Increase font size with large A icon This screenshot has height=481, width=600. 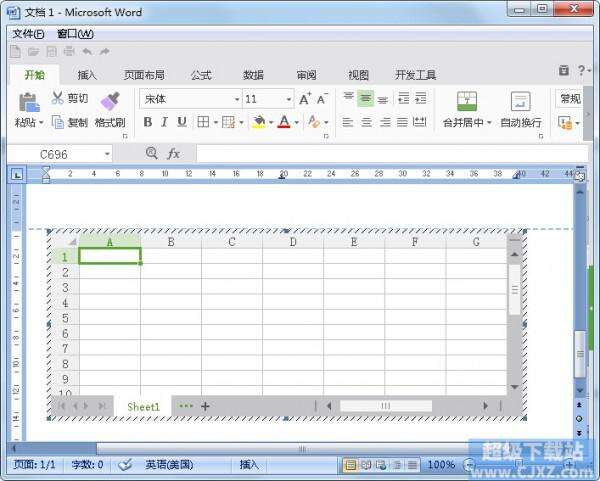coord(305,99)
